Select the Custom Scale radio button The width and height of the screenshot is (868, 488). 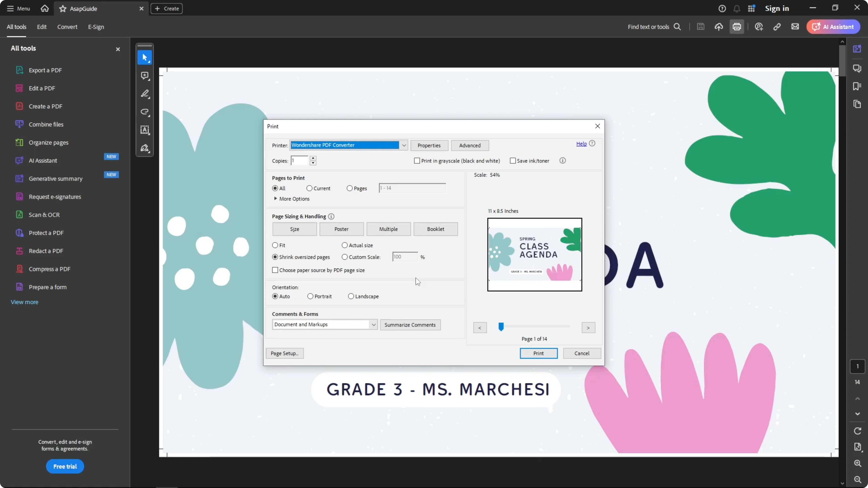(x=344, y=257)
